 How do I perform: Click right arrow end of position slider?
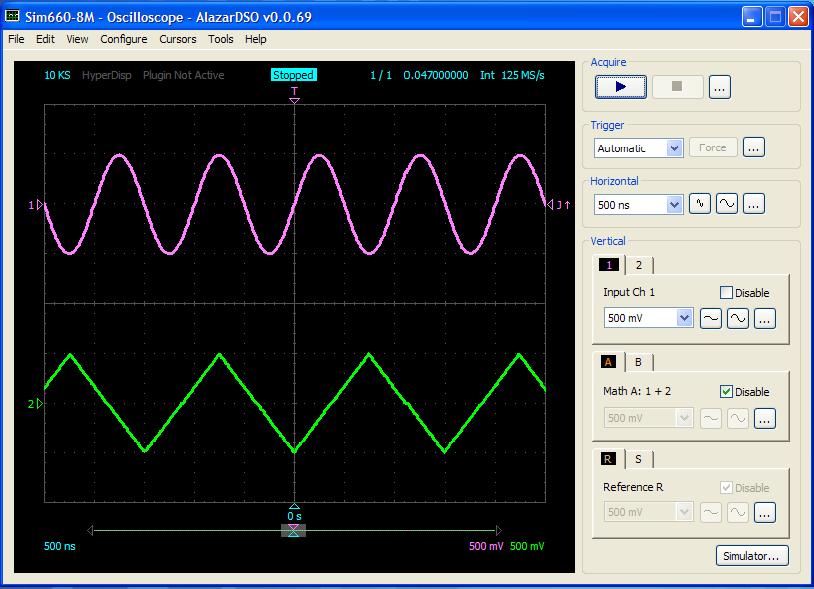(x=498, y=530)
